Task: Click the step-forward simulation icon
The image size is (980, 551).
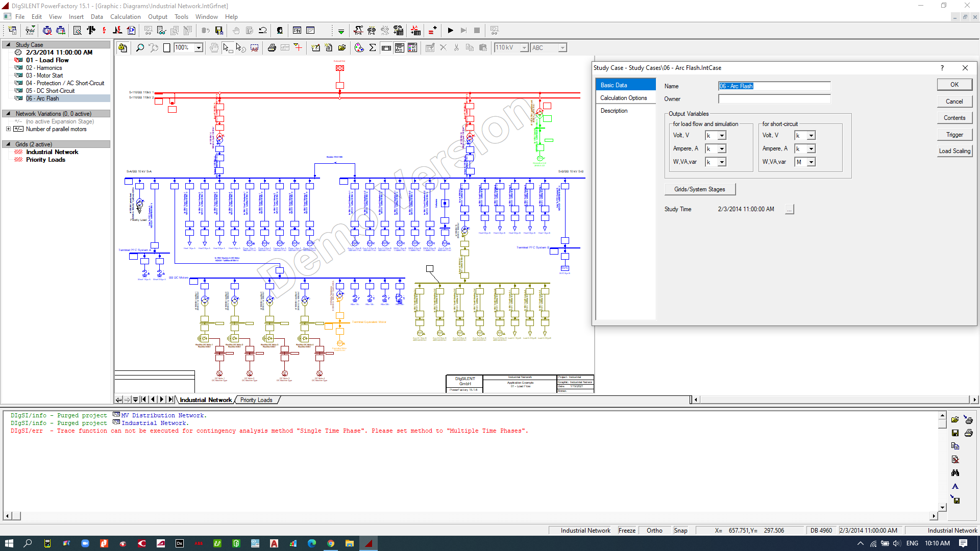Action: tap(463, 31)
